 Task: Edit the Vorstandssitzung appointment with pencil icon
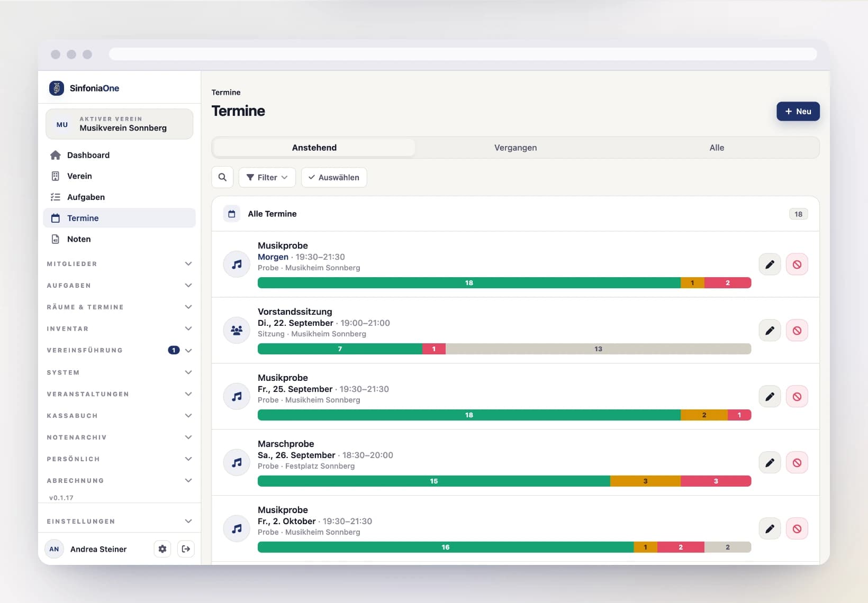[770, 331]
